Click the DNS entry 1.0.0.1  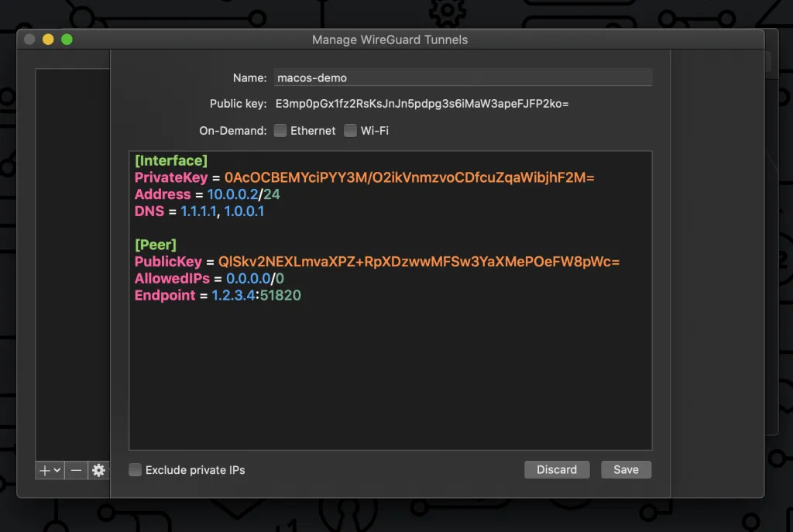[244, 211]
